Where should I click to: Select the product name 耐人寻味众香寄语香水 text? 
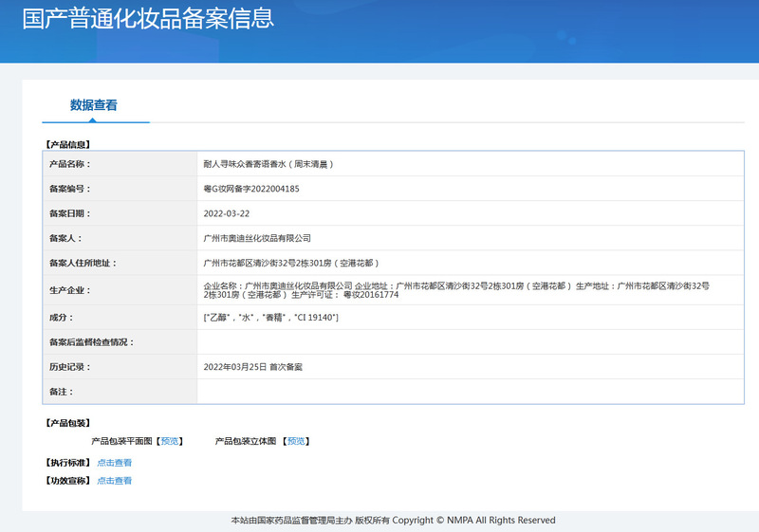pyautogui.click(x=268, y=164)
